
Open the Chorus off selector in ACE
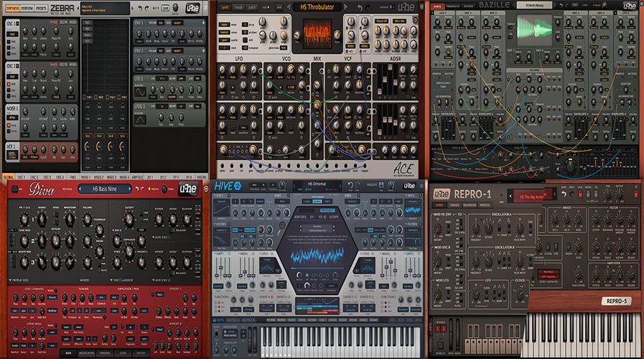pyautogui.click(x=381, y=21)
